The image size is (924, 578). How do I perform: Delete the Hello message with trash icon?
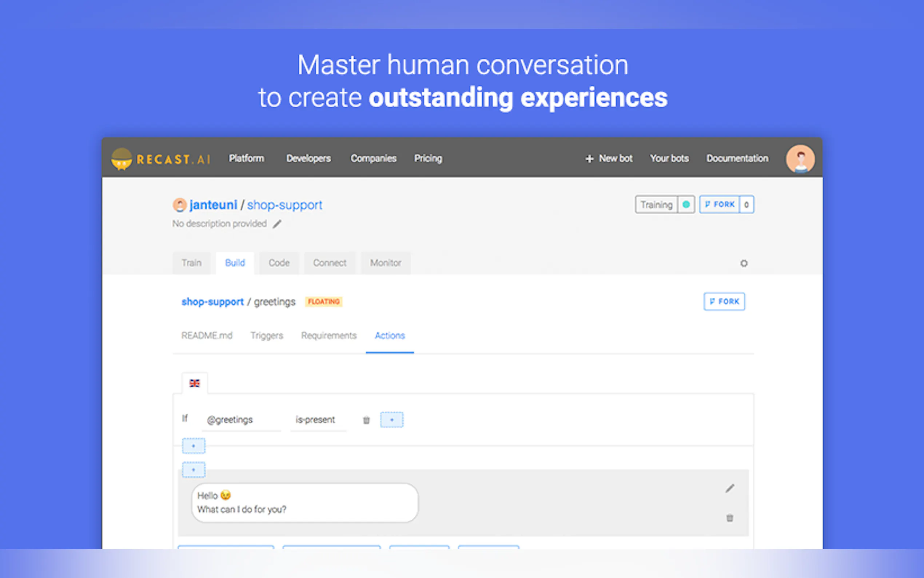(x=730, y=518)
